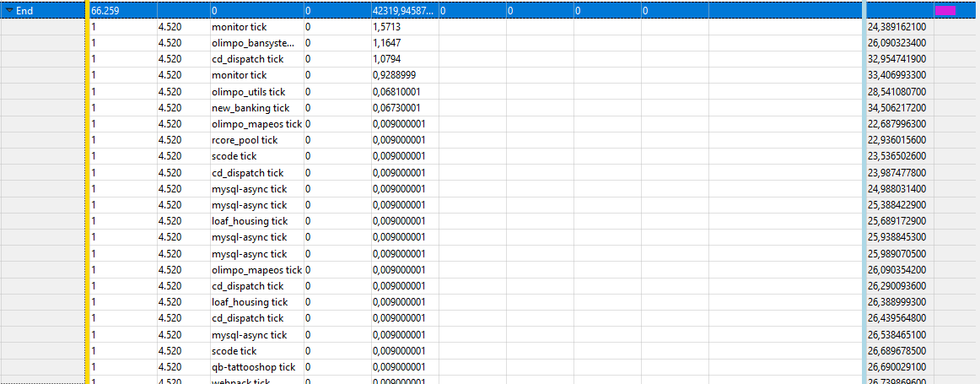This screenshot has height=384, width=980.
Task: Select the new_banking tick cell
Action: 250,107
